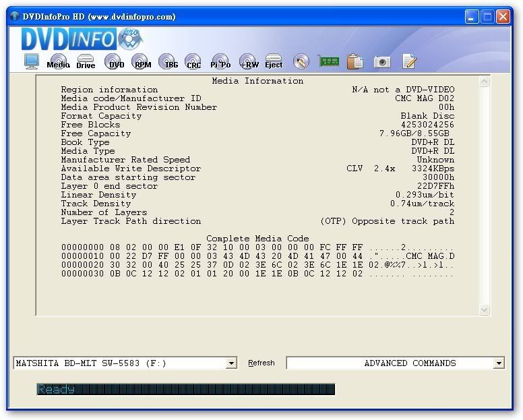Click the DVDInfoPro logo banner

point(82,39)
